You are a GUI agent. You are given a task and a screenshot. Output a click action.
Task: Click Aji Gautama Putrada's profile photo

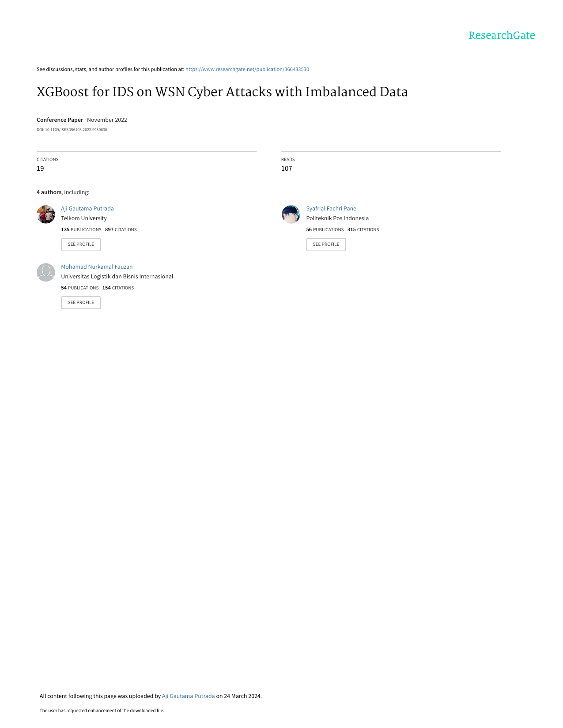pyautogui.click(x=46, y=214)
